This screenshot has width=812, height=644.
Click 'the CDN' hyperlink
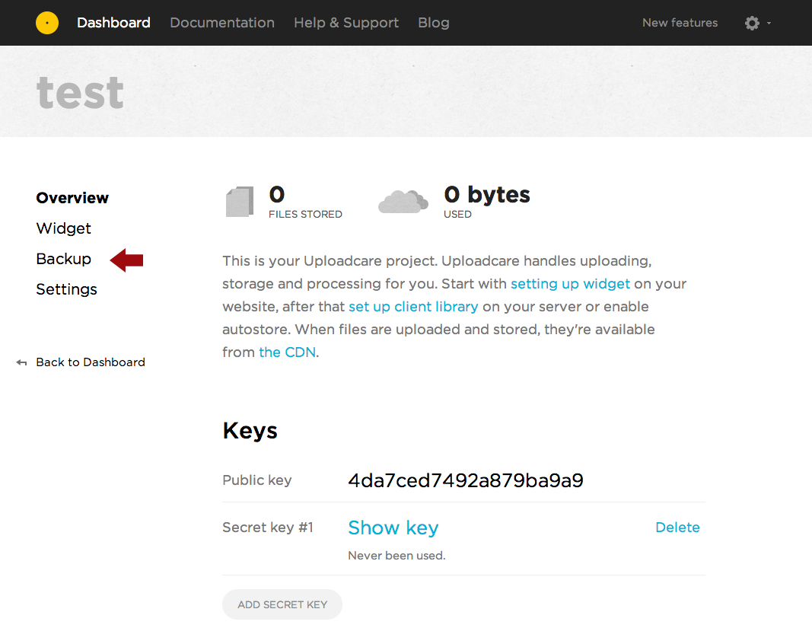pyautogui.click(x=287, y=352)
